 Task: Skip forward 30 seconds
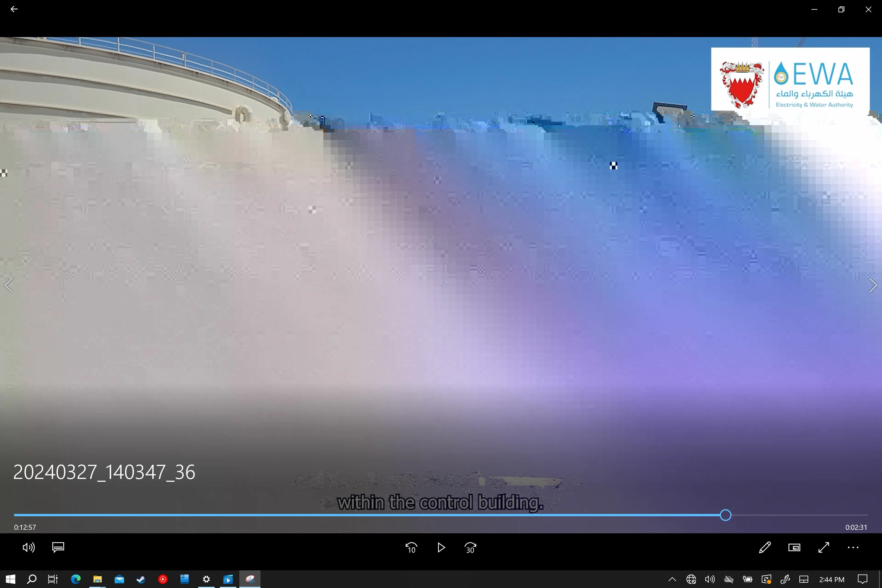(x=470, y=548)
